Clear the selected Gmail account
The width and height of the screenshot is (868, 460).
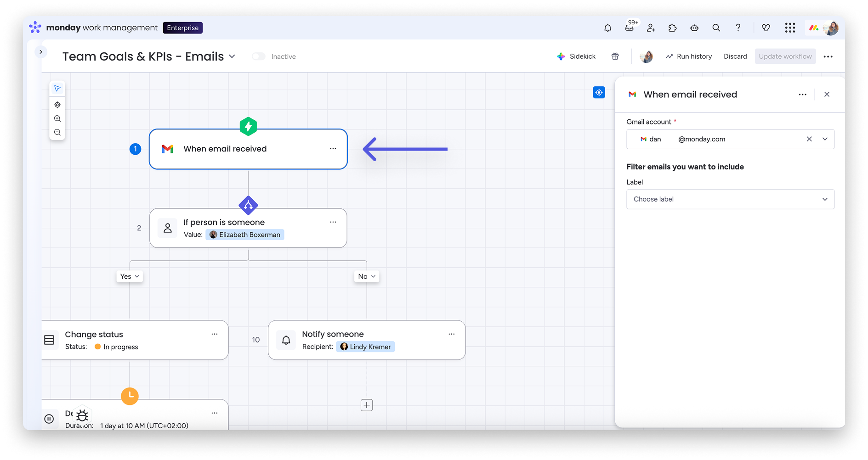(x=809, y=139)
